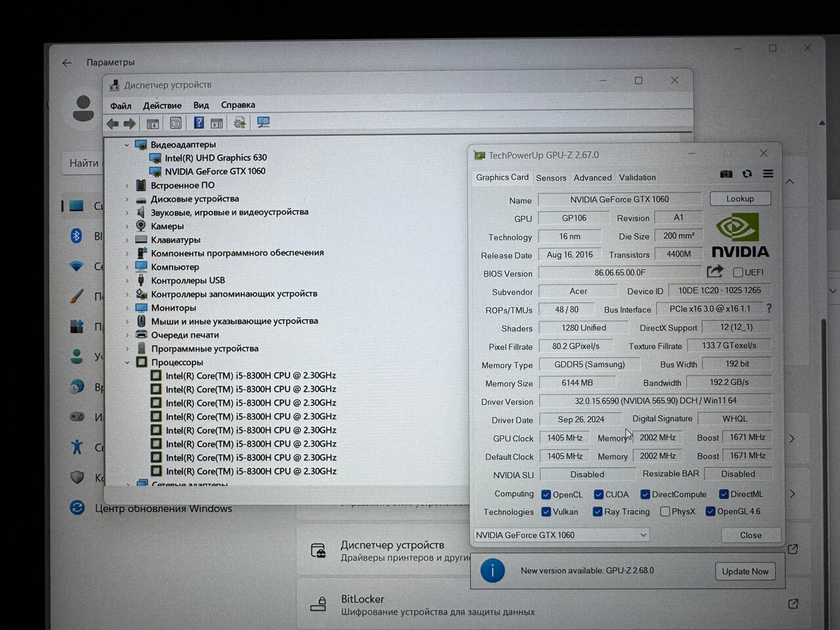Click the help icon in Device Manager toolbar
Viewport: 840px width, 630px height.
point(199,123)
